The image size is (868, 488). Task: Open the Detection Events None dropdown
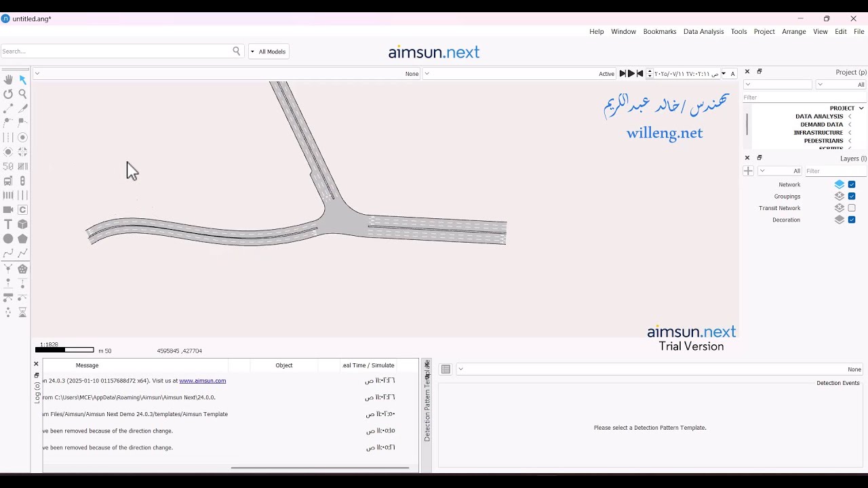(660, 369)
